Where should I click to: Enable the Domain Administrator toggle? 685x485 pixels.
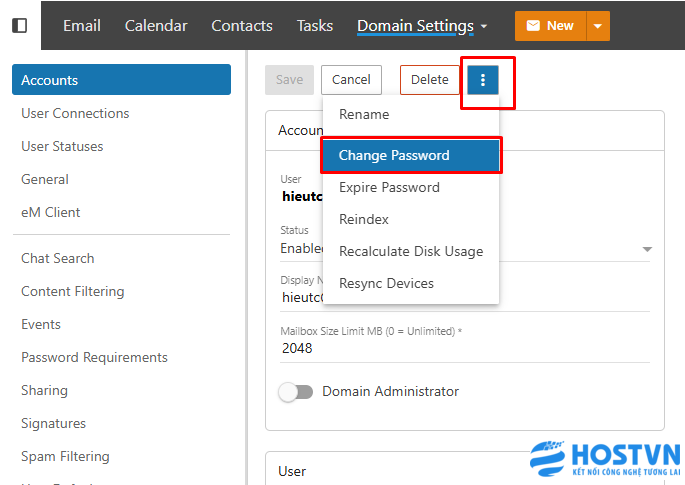296,392
